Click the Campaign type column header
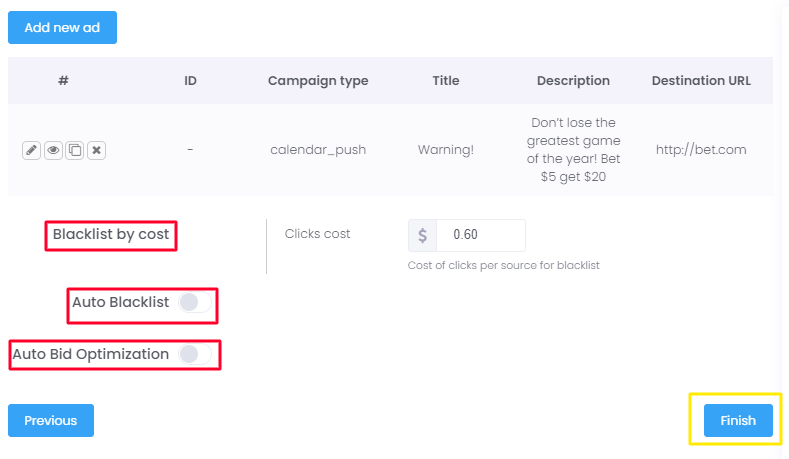 [x=318, y=81]
